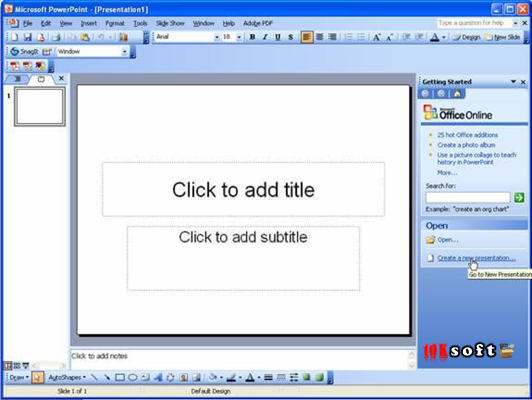Switch to Normal View button at bottom left
The image size is (532, 400).
8,366
